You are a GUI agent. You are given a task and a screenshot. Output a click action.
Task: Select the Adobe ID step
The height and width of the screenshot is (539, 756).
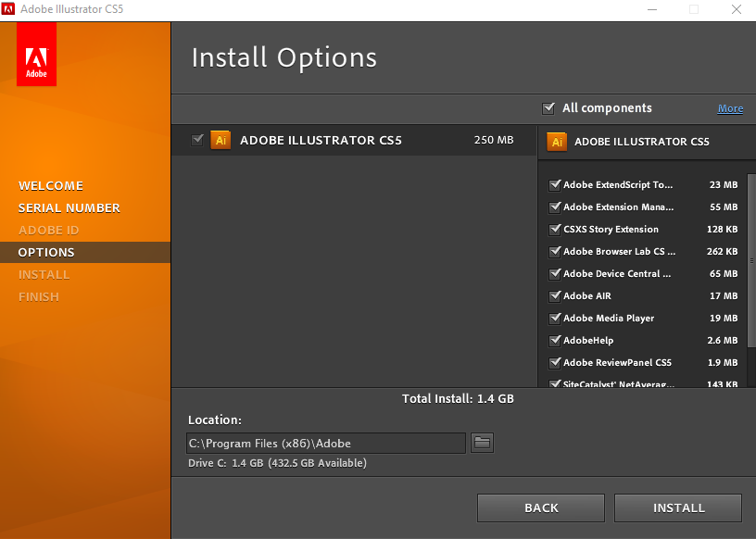(48, 230)
